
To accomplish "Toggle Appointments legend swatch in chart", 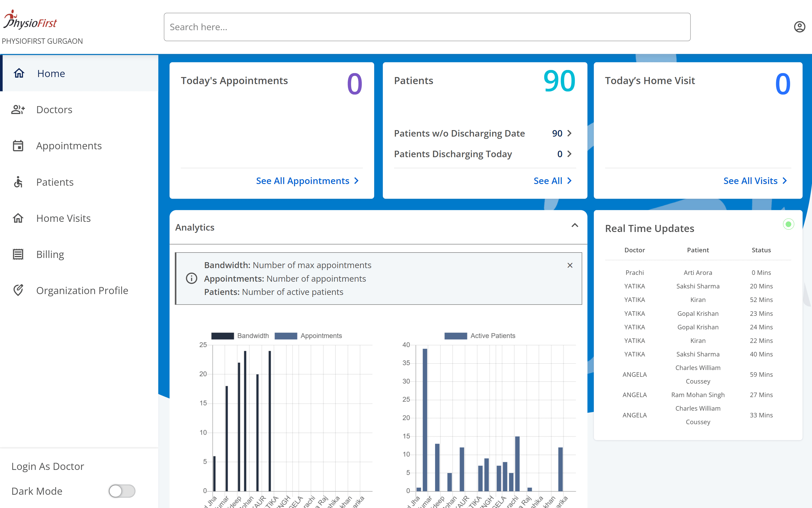I will [286, 336].
